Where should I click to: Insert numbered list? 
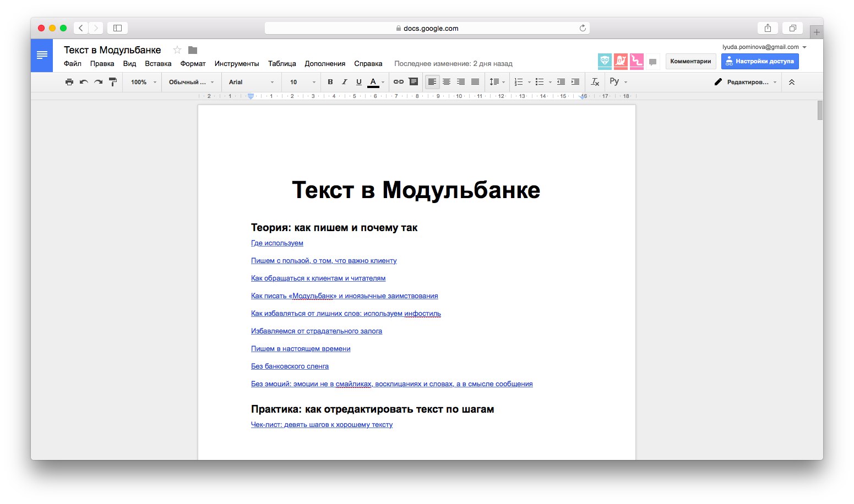pyautogui.click(x=519, y=82)
